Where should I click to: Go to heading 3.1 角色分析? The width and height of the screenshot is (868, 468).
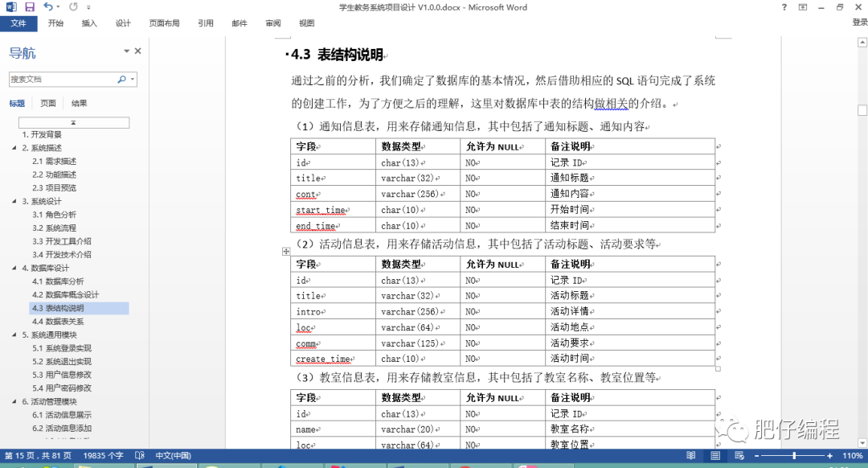pos(55,215)
